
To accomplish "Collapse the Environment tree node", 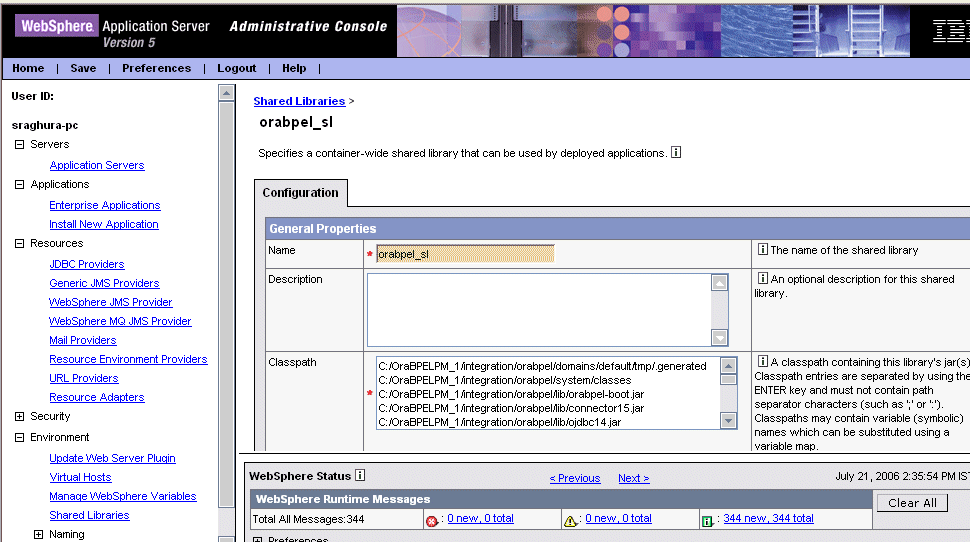I will (x=19, y=437).
